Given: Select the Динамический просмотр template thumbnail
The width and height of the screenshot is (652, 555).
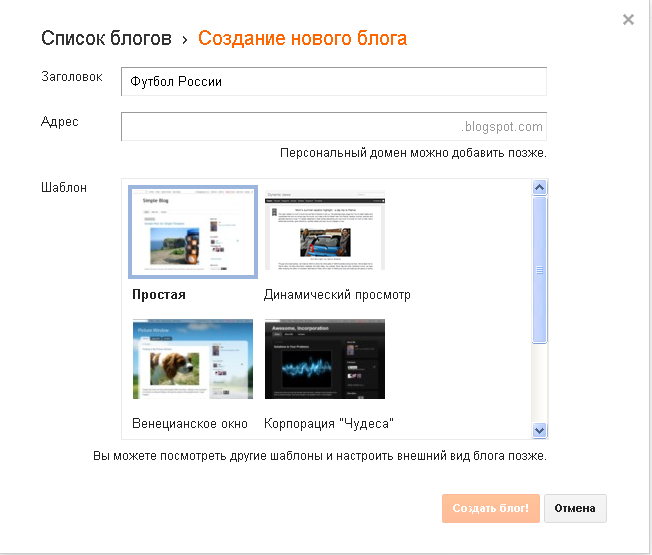Looking at the screenshot, I should [325, 230].
